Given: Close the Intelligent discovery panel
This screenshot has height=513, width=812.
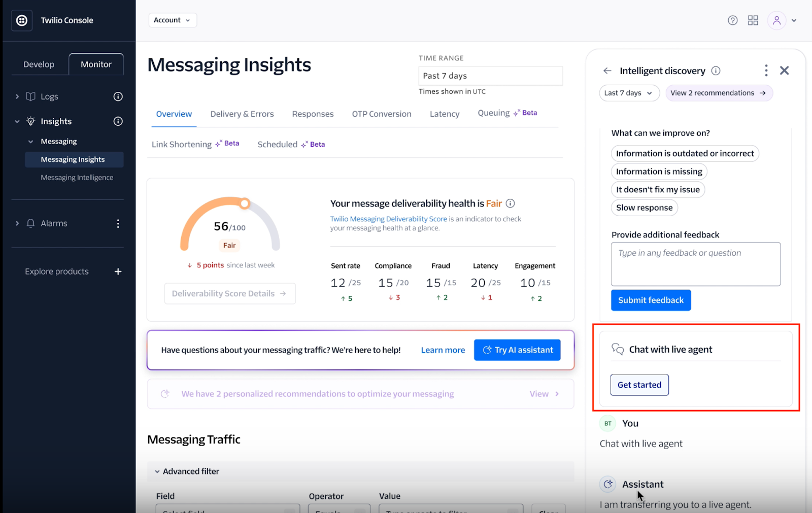Looking at the screenshot, I should point(784,71).
